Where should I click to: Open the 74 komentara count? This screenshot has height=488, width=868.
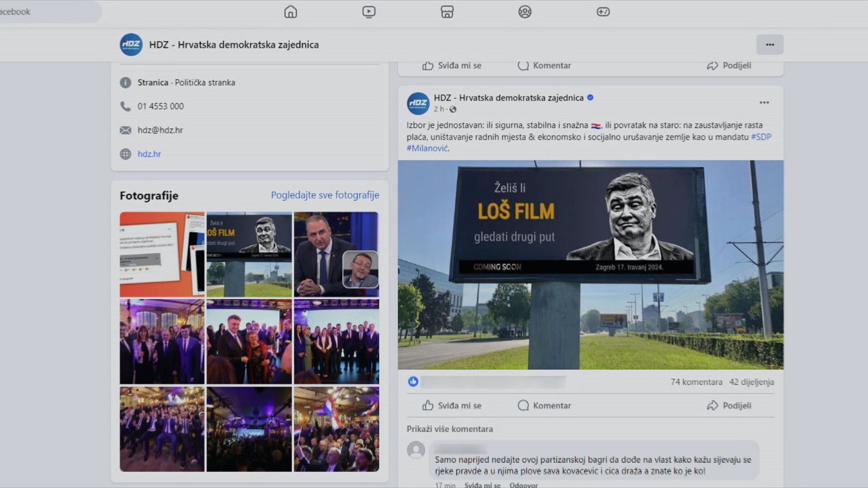(x=696, y=382)
